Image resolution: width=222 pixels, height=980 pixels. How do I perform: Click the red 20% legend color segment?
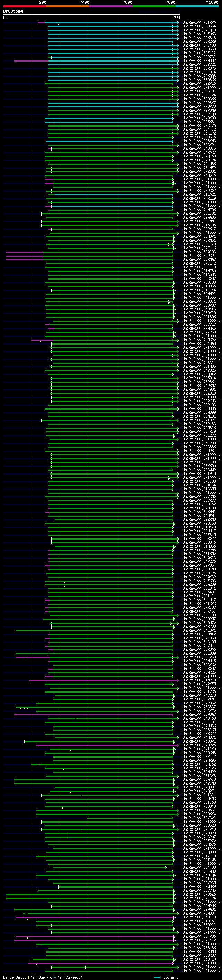25,6
